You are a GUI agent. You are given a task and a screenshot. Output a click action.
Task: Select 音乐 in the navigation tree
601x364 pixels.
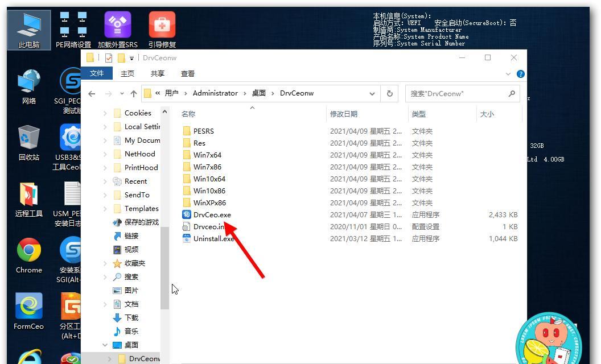(131, 331)
